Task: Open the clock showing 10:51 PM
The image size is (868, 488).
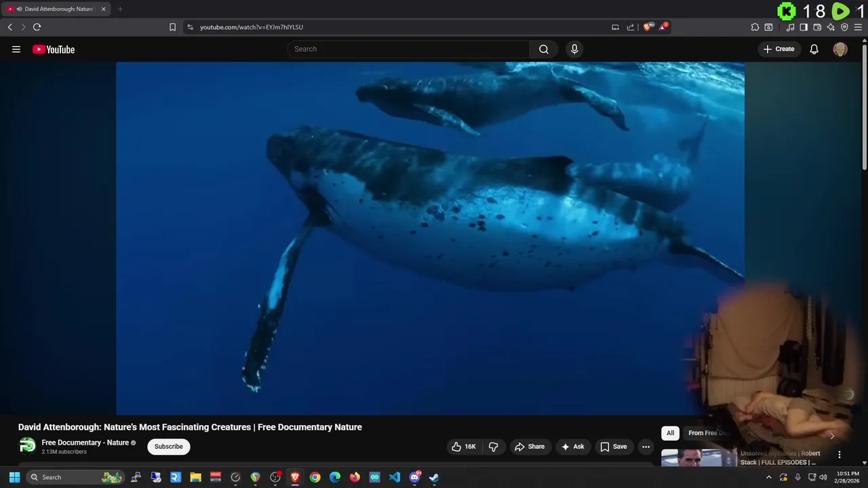Action: pos(847,477)
